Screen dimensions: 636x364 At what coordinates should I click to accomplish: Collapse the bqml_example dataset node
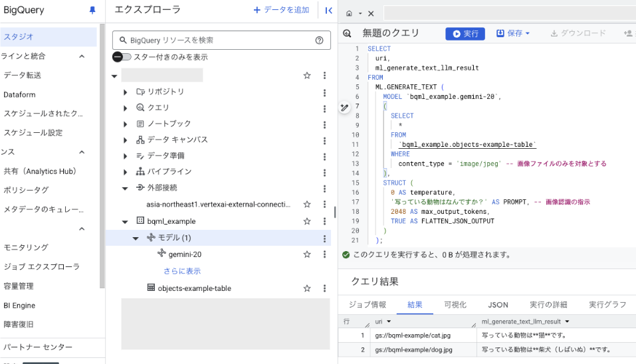[x=125, y=222]
